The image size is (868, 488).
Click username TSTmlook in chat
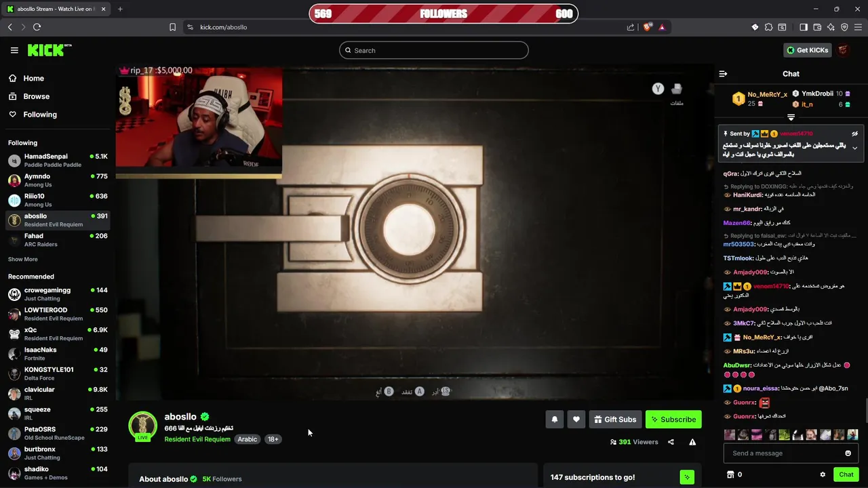point(738,258)
